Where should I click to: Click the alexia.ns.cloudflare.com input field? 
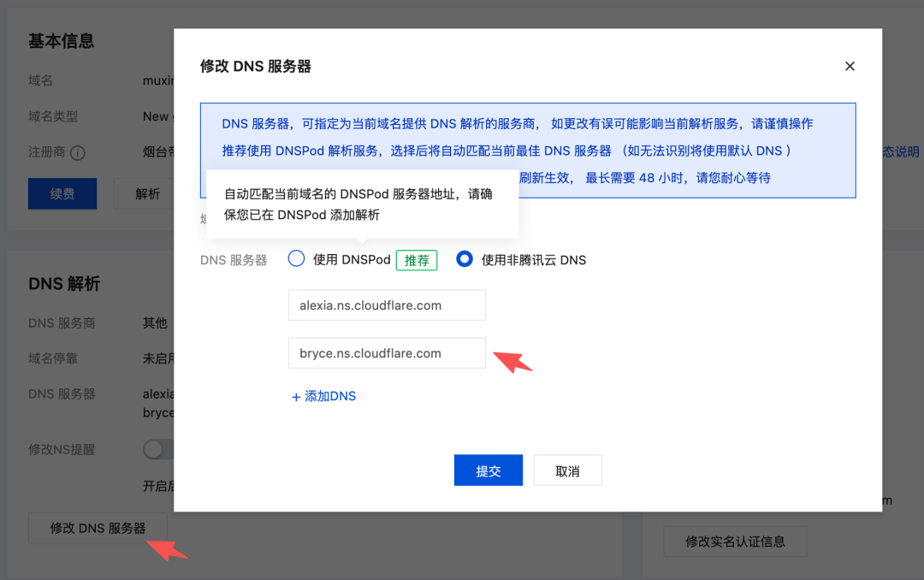point(386,305)
